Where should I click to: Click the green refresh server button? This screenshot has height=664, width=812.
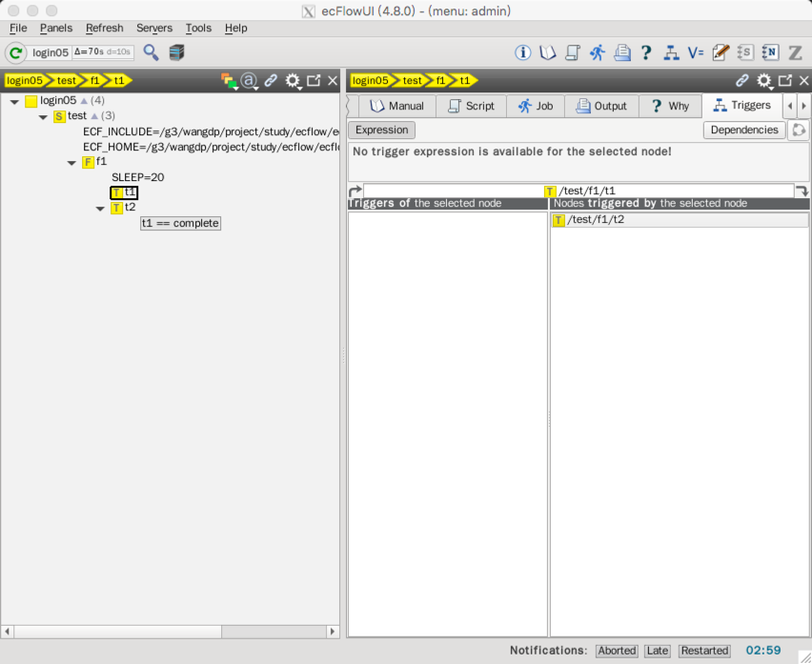[x=15, y=52]
